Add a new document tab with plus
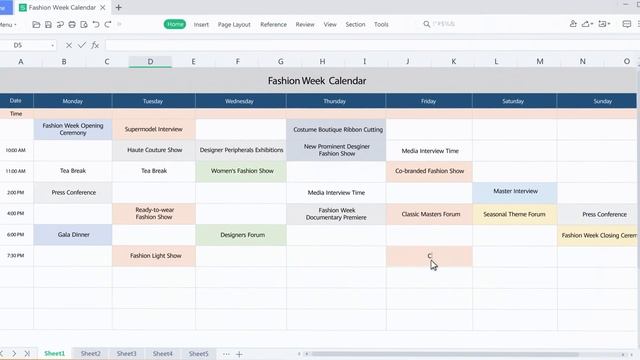The height and width of the screenshot is (360, 640). click(x=118, y=7)
